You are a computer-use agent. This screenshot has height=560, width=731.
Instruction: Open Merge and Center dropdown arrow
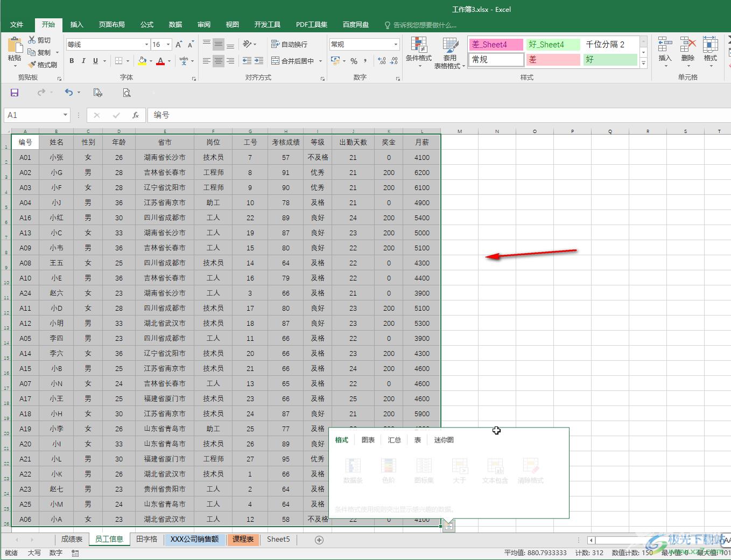[320, 61]
